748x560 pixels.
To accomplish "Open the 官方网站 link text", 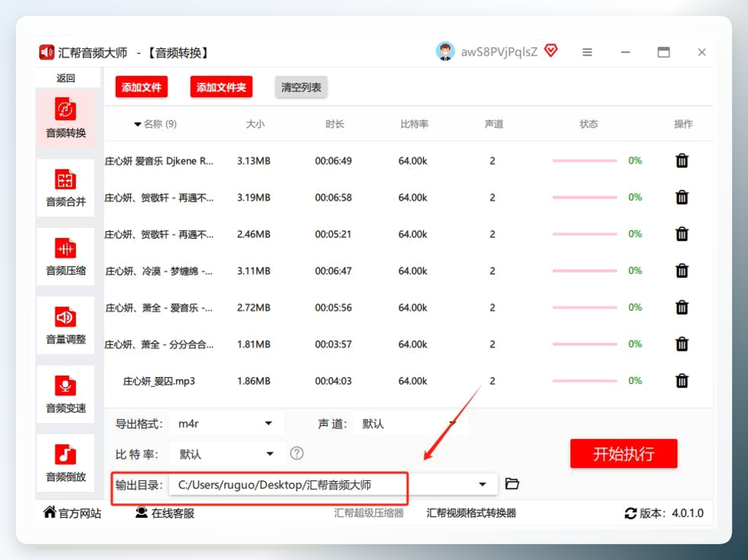I will click(80, 513).
